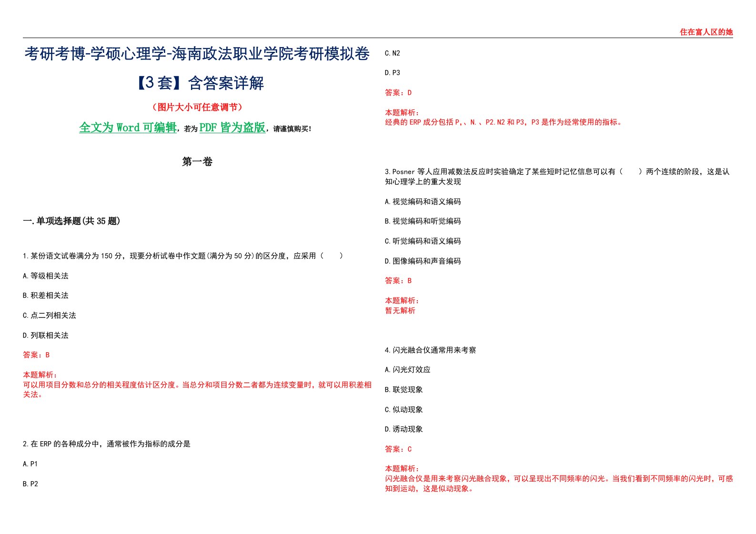
Task: Click the red note (图片大小可任意调节)
Action: (x=197, y=107)
